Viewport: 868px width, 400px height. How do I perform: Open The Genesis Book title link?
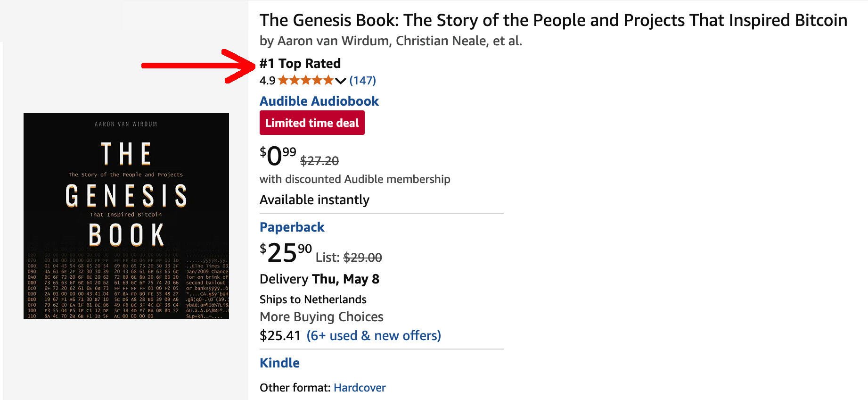553,20
